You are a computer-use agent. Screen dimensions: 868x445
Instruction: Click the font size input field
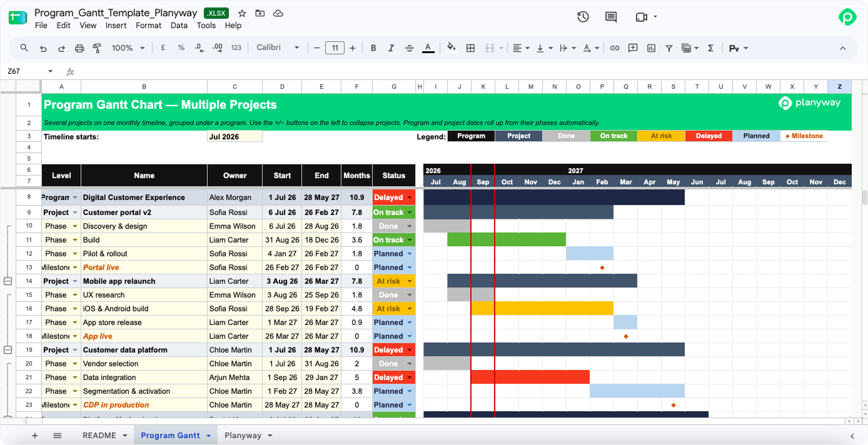pos(335,48)
